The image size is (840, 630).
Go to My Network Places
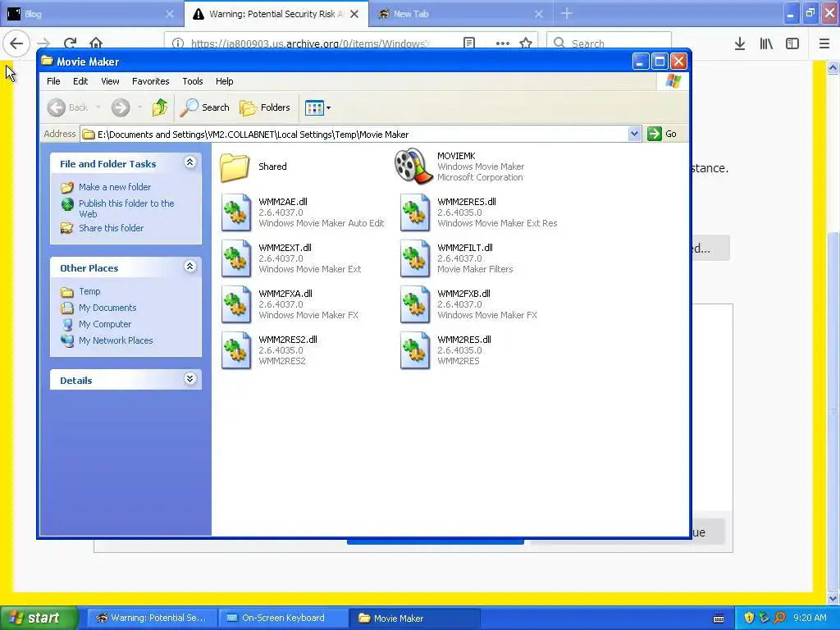(x=116, y=340)
